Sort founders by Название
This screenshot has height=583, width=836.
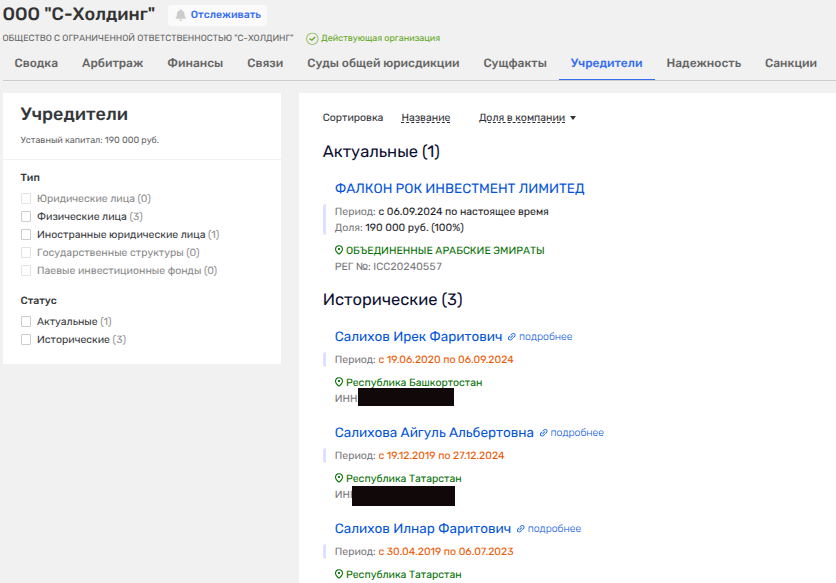point(425,118)
